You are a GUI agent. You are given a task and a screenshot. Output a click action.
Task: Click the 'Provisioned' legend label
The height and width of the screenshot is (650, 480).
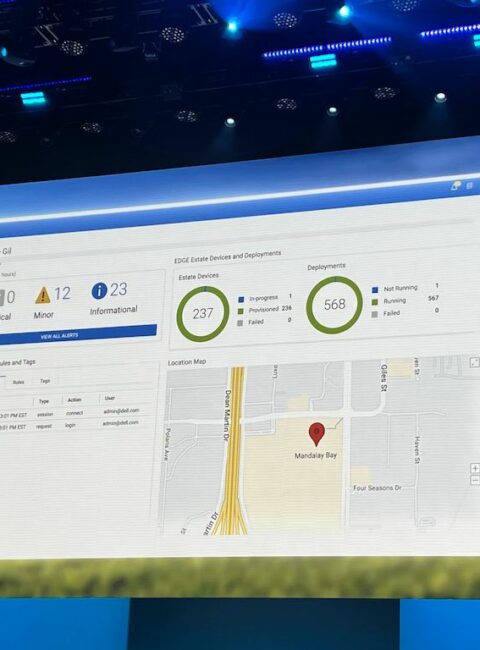click(264, 310)
